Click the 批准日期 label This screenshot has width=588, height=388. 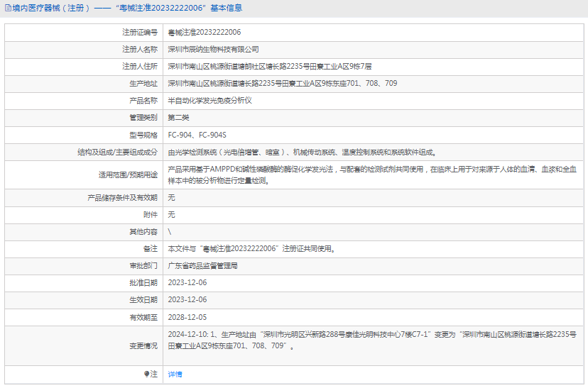tap(143, 283)
